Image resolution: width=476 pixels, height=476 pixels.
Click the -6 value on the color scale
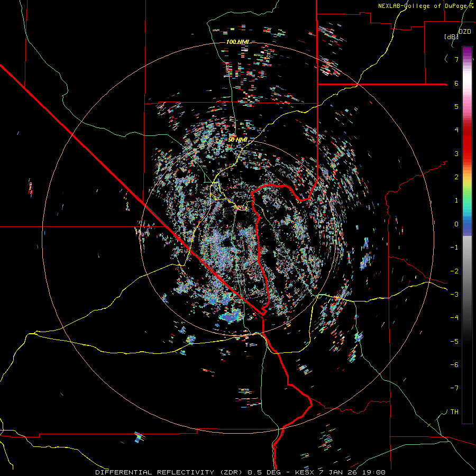454,365
